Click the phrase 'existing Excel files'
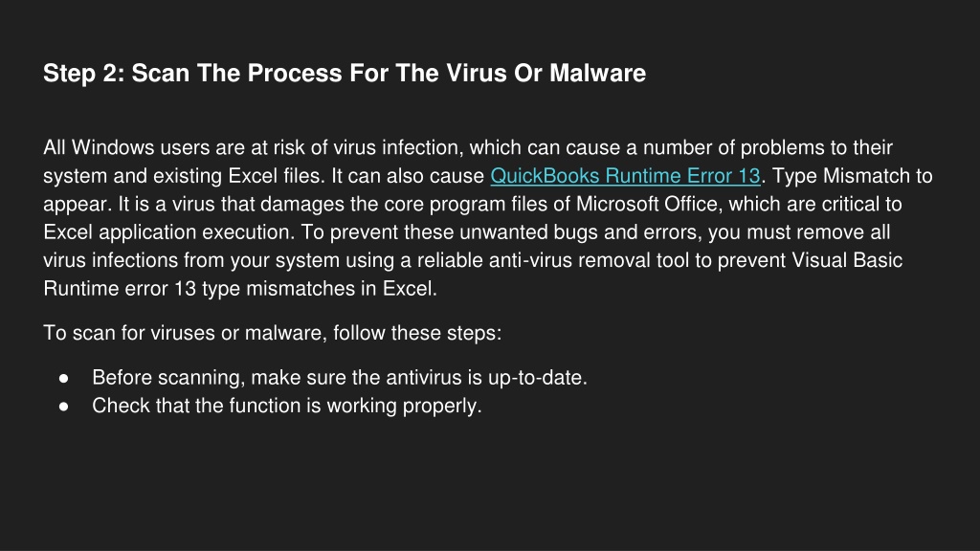Viewport: 980px width, 551px height. point(237,176)
